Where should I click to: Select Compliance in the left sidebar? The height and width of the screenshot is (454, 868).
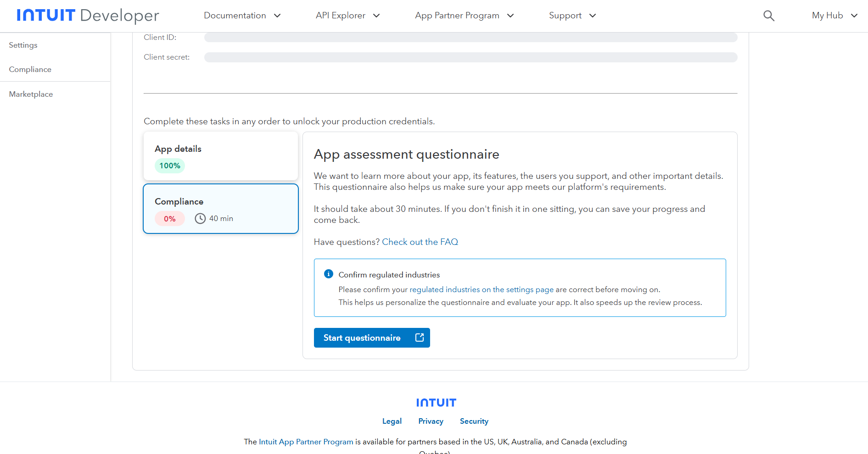(30, 69)
